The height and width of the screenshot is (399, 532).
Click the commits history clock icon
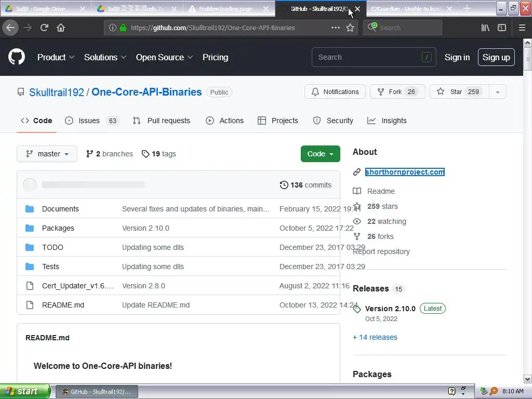[284, 185]
